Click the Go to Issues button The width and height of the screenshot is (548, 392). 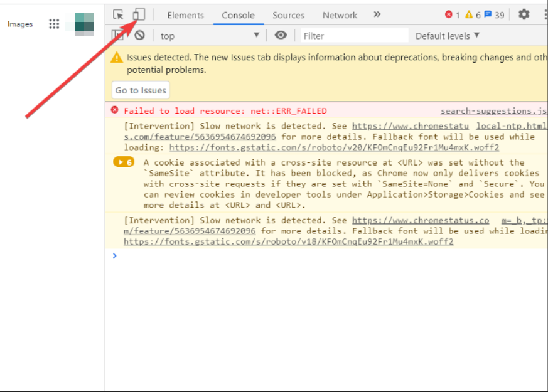[141, 90]
